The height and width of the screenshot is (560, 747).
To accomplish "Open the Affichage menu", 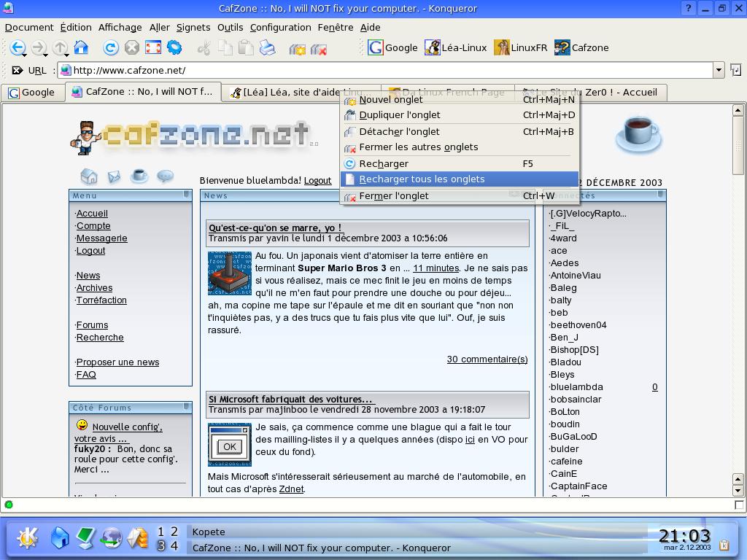I will point(120,28).
